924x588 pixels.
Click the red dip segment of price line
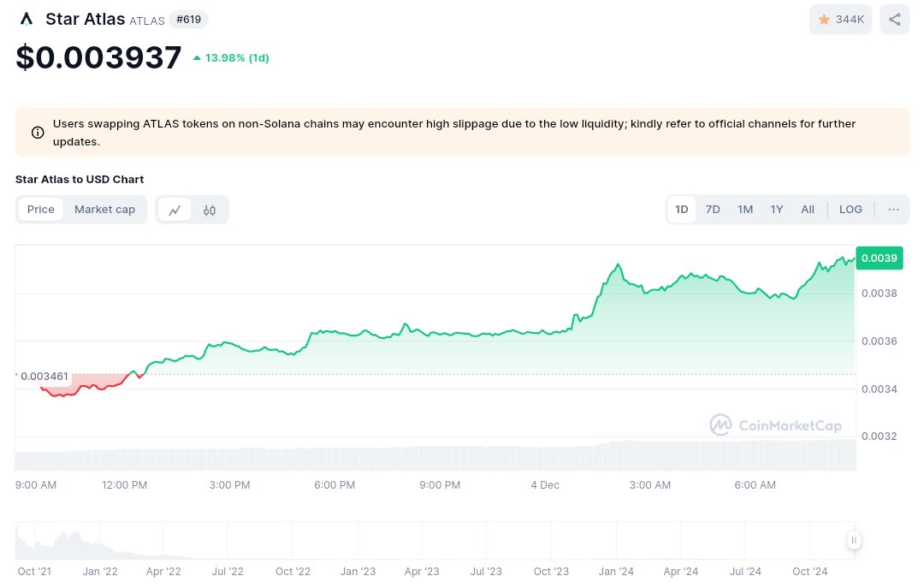pos(86,387)
